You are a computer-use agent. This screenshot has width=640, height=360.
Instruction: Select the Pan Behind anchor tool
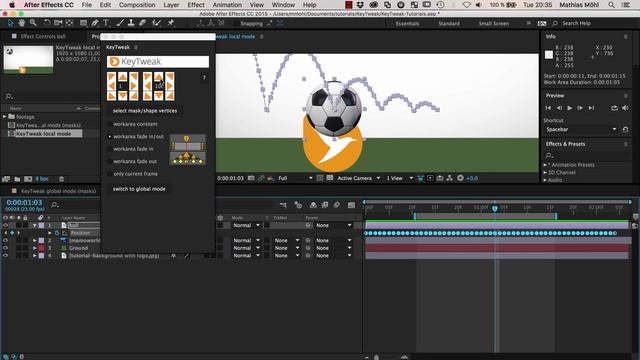69,23
